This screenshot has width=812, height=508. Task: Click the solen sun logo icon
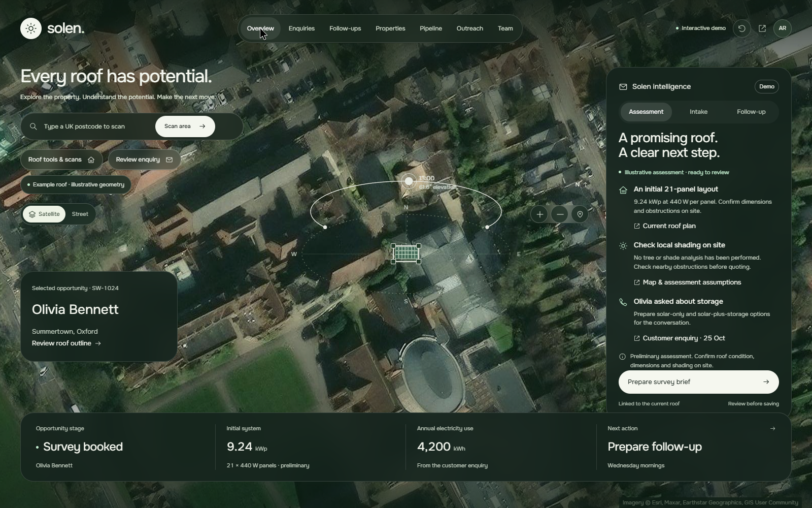click(31, 28)
